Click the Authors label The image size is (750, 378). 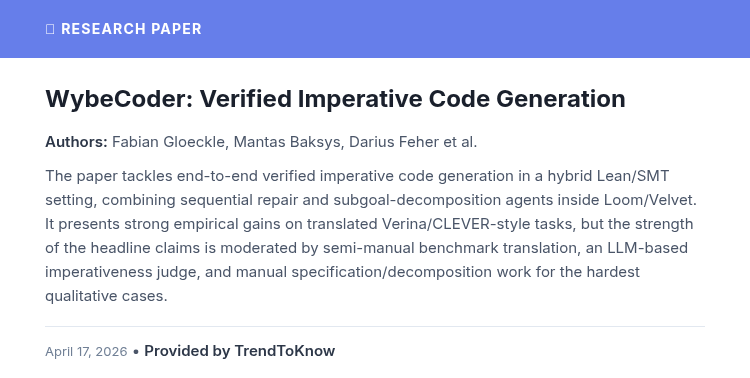(x=77, y=142)
